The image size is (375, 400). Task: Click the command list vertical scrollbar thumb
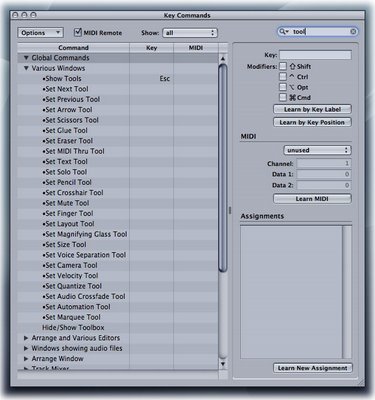click(223, 168)
